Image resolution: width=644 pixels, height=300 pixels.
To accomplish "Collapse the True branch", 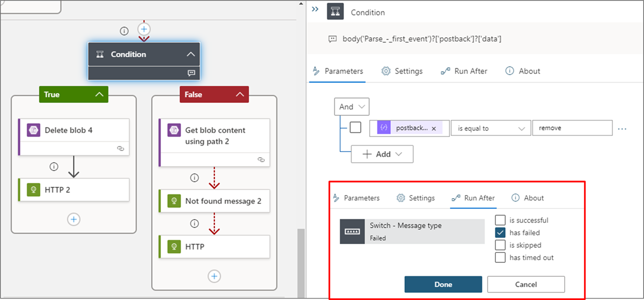I will pos(99,95).
